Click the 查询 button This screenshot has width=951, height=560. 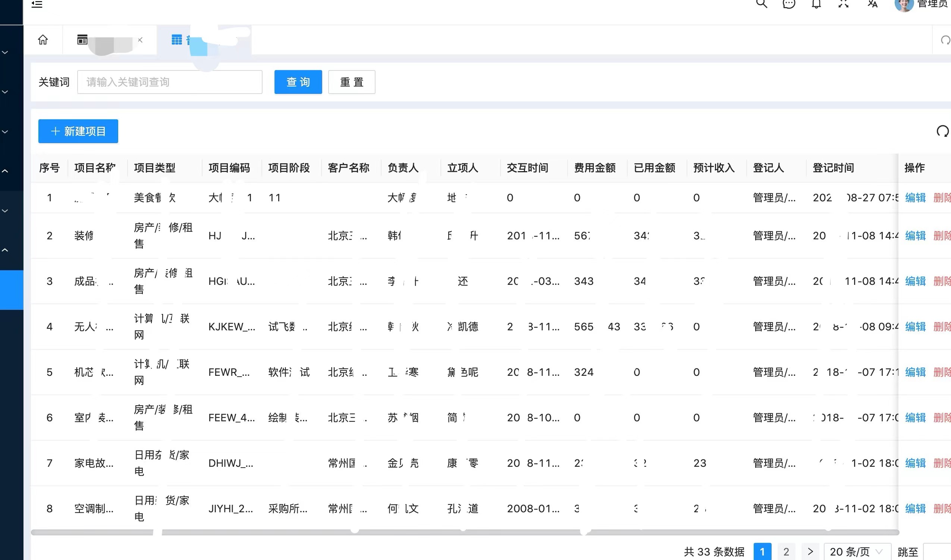point(298,82)
